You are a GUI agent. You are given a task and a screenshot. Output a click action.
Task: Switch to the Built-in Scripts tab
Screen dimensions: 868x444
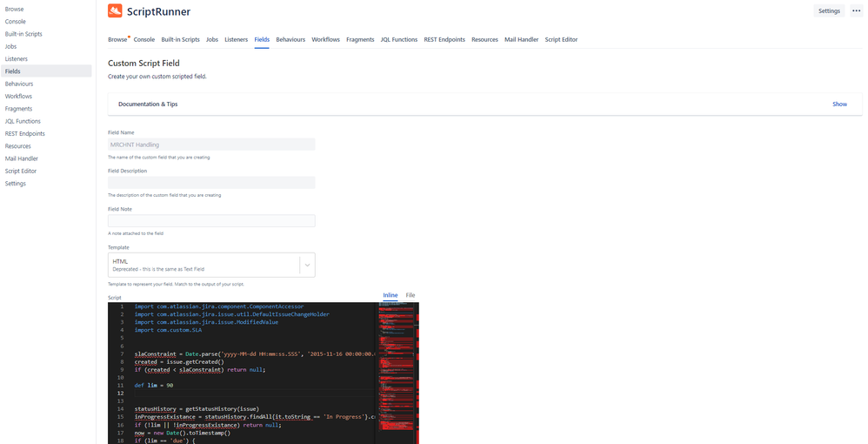pyautogui.click(x=180, y=39)
